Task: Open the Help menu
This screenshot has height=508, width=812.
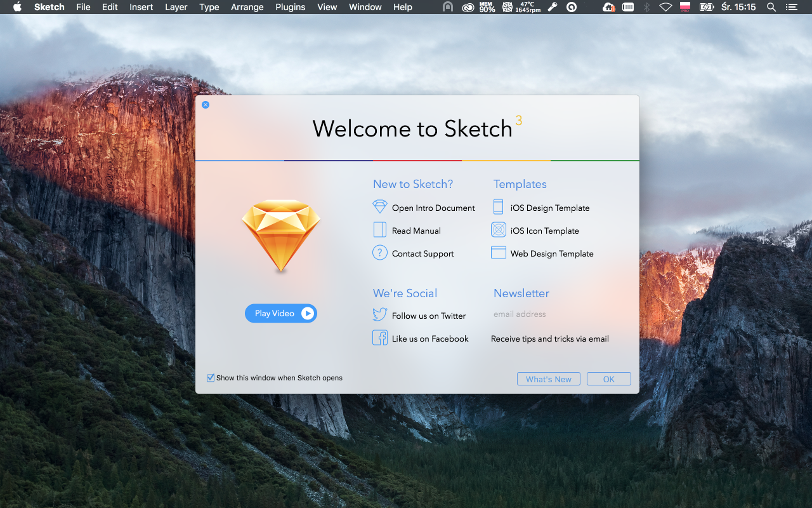Action: tap(403, 7)
